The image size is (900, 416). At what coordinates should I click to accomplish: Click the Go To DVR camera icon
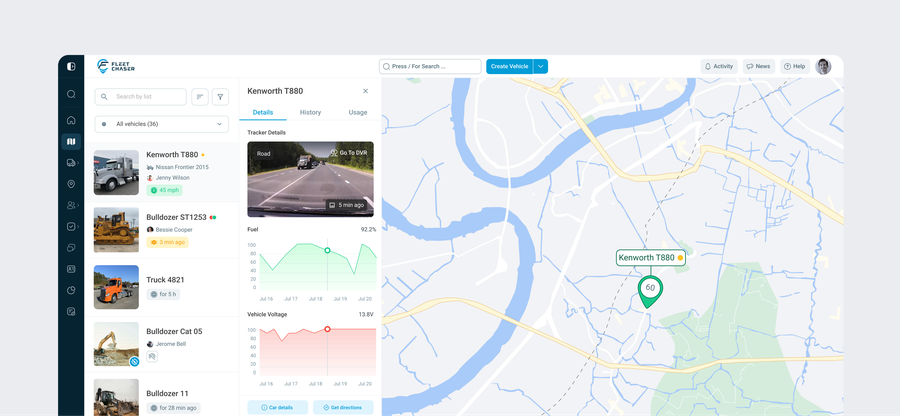click(335, 153)
